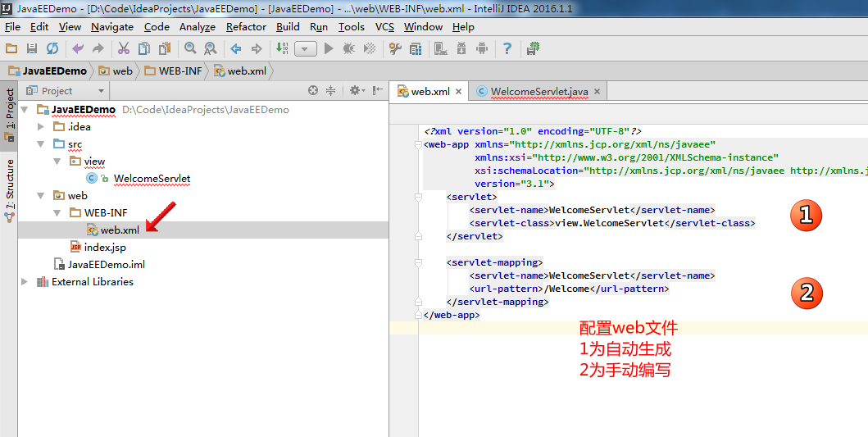Open Settings via wrench icon

click(395, 48)
